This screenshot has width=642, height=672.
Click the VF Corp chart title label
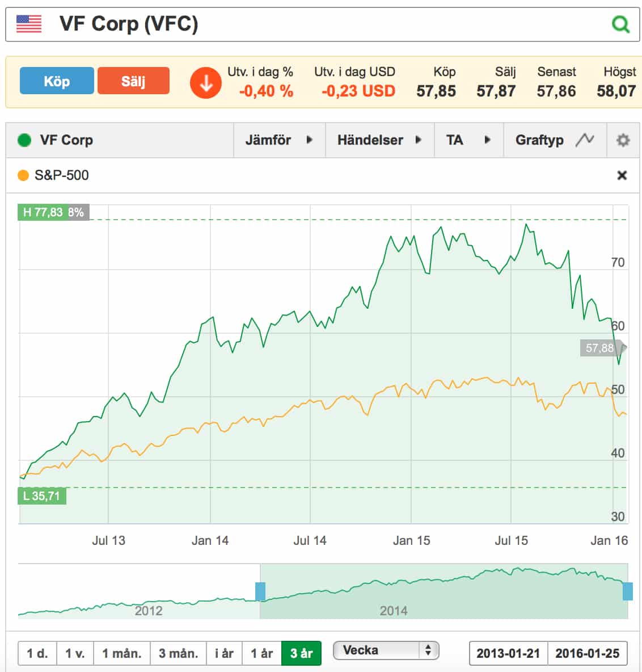tap(66, 140)
